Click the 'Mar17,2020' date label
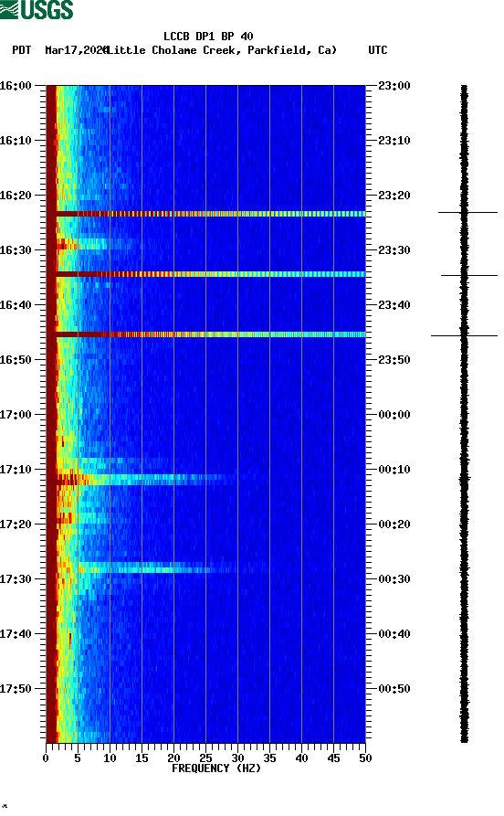 coord(77,50)
